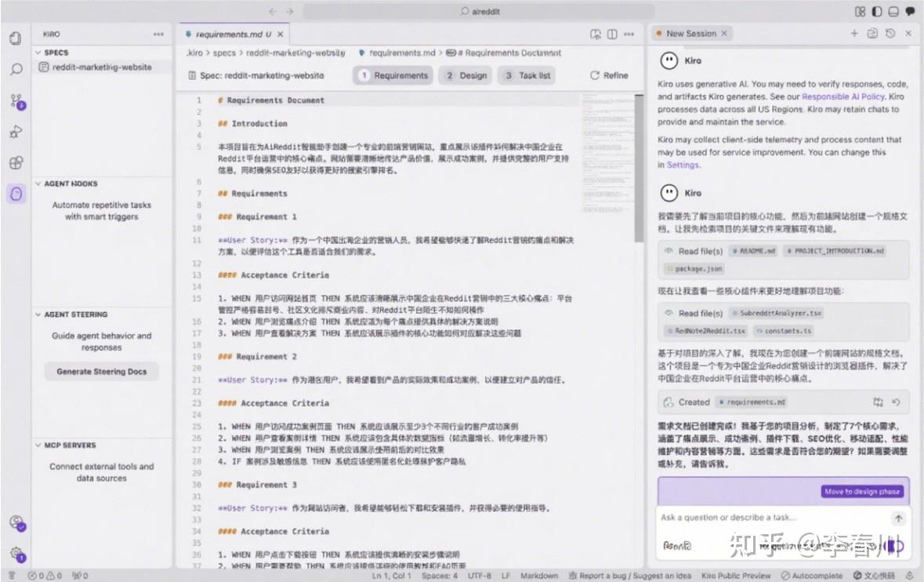Click the Generate Steering Docs button
Screen dimensions: 924x582
(101, 370)
